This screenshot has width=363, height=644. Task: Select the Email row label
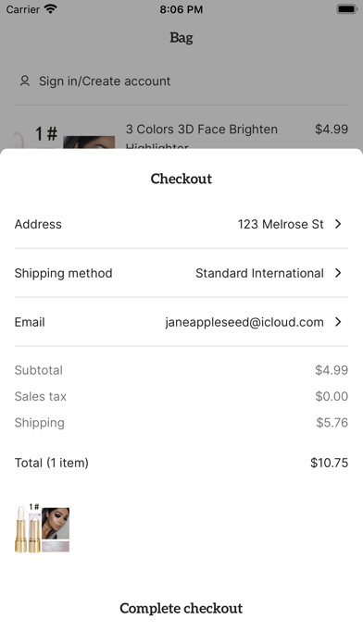click(x=30, y=322)
